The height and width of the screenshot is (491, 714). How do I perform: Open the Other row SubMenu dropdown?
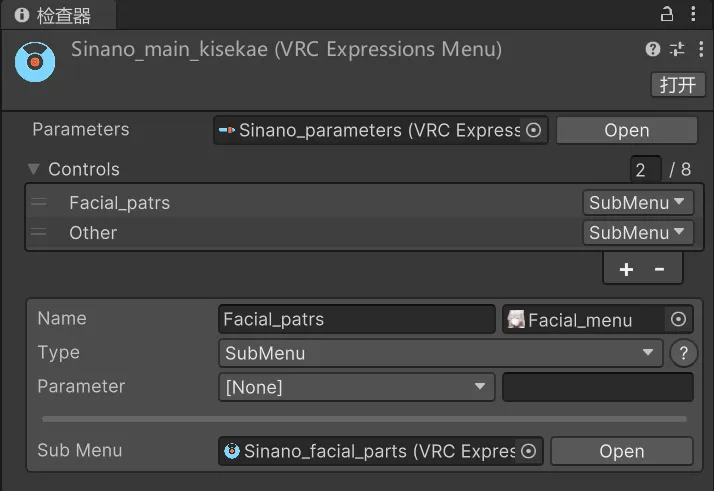click(638, 233)
